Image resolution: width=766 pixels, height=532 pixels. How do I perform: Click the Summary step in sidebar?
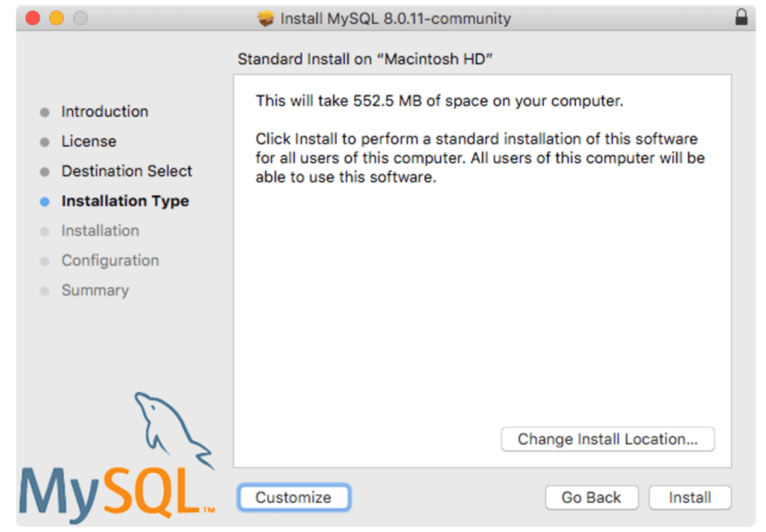pos(95,290)
